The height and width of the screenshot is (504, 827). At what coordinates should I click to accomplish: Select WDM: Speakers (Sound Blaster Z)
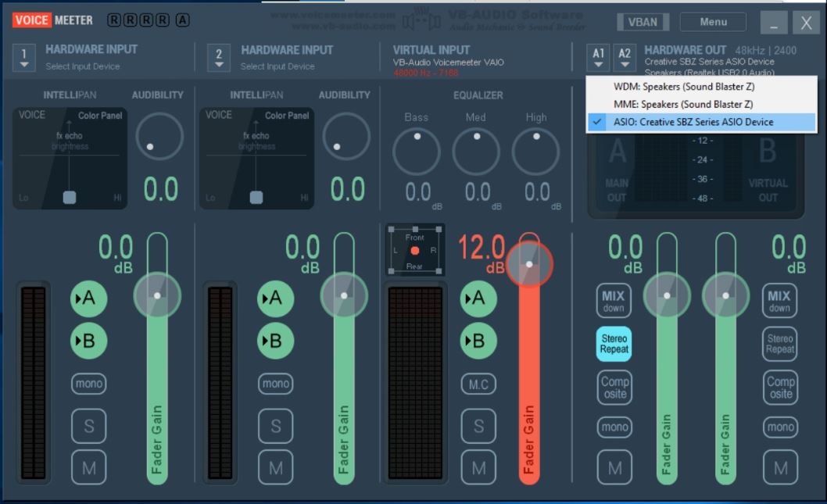coord(701,87)
